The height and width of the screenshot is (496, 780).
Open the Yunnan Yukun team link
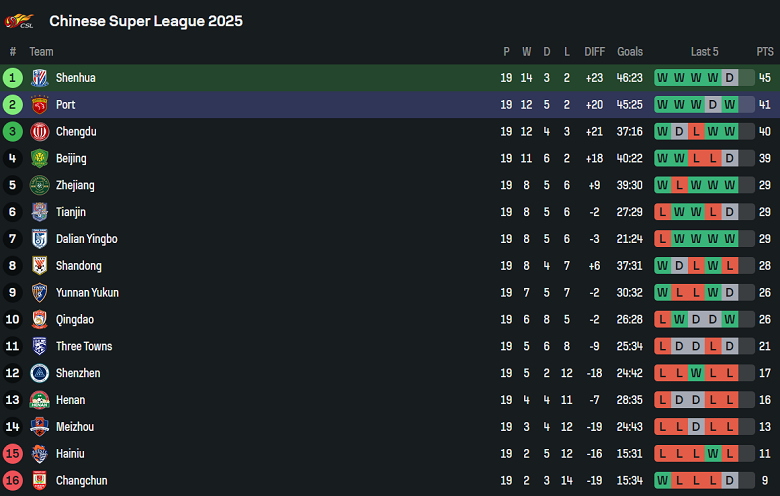[x=87, y=293]
